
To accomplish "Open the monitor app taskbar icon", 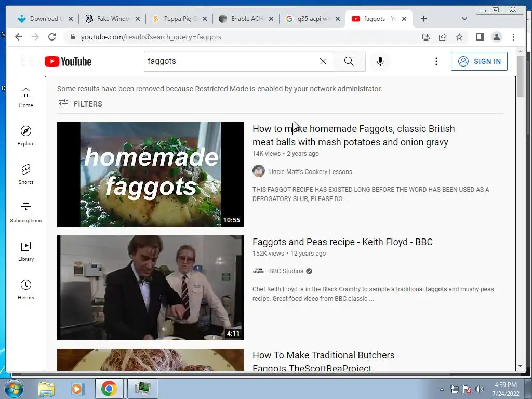I will pos(143,389).
